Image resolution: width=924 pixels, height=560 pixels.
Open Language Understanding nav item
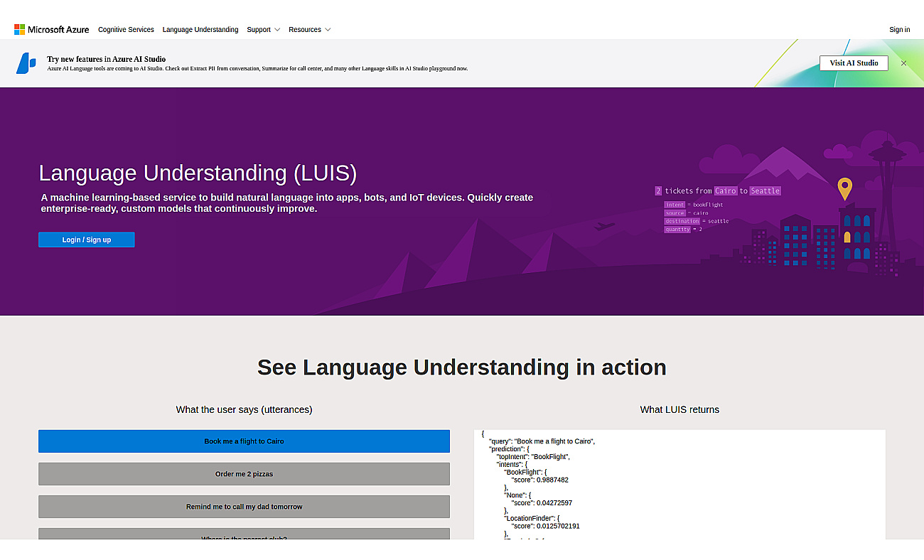200,30
